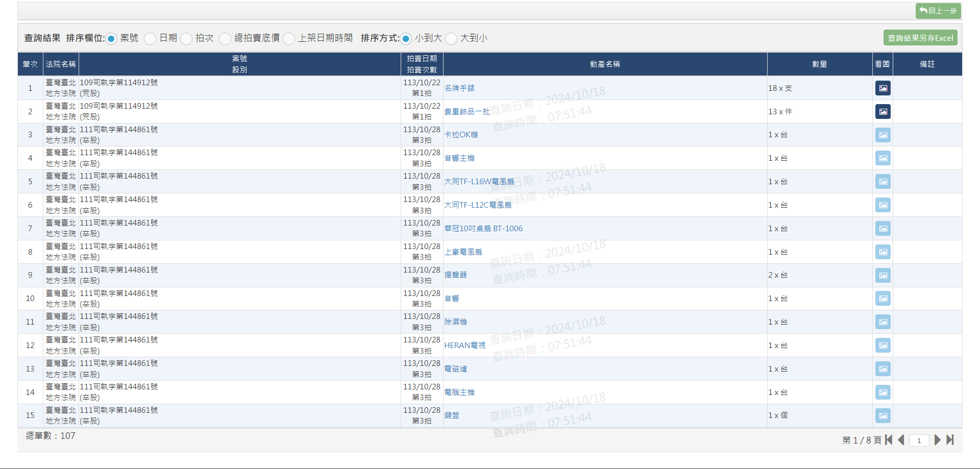The width and height of the screenshot is (980, 469).
Task: Open 除濕機 item link
Action: point(455,322)
